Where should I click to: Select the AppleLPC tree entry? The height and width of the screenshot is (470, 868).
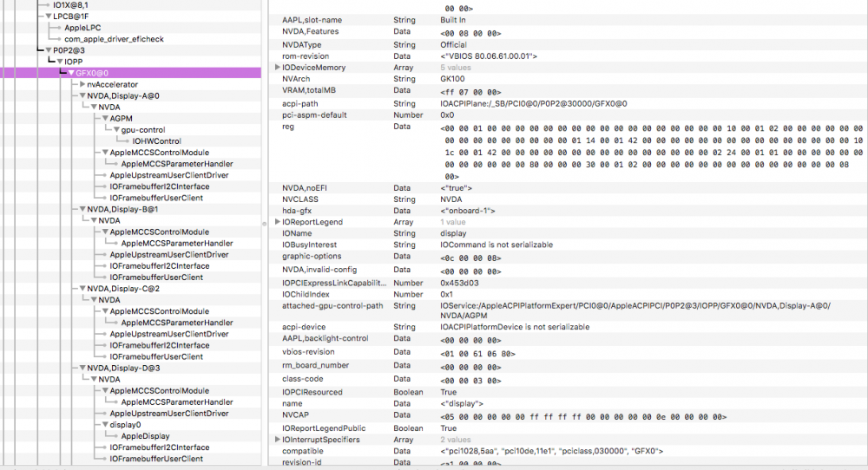click(x=82, y=28)
